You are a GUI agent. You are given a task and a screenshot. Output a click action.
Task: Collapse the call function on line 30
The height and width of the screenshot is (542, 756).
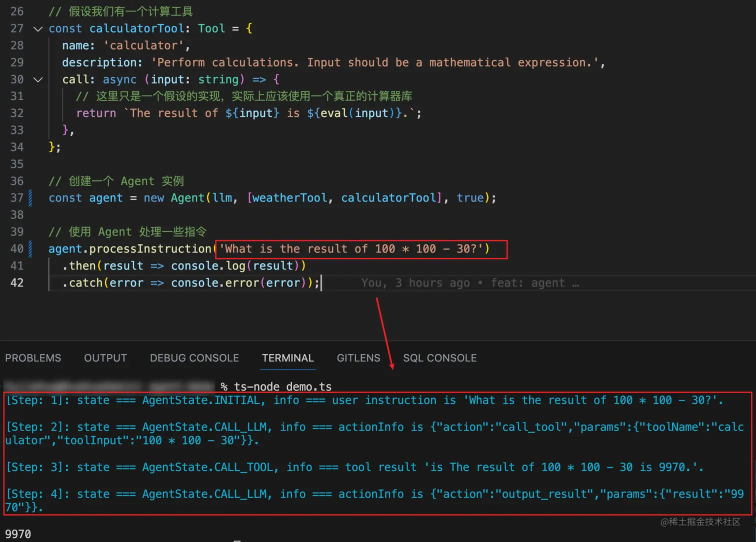point(37,79)
